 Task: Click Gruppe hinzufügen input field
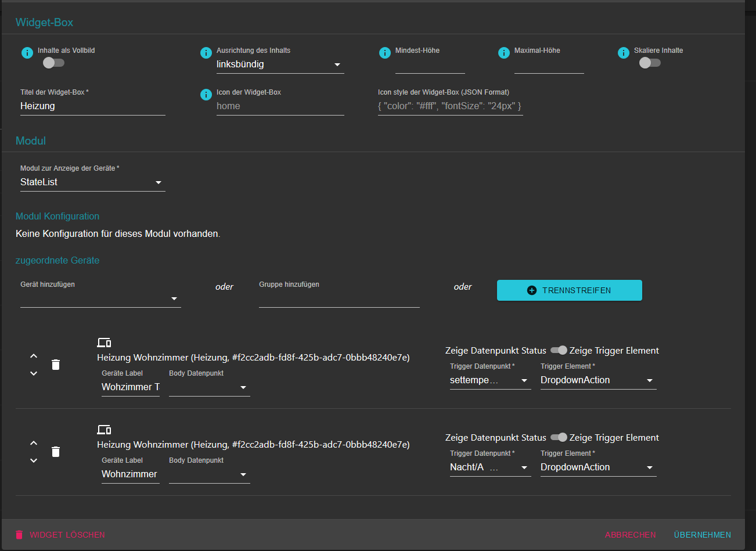[339, 298]
